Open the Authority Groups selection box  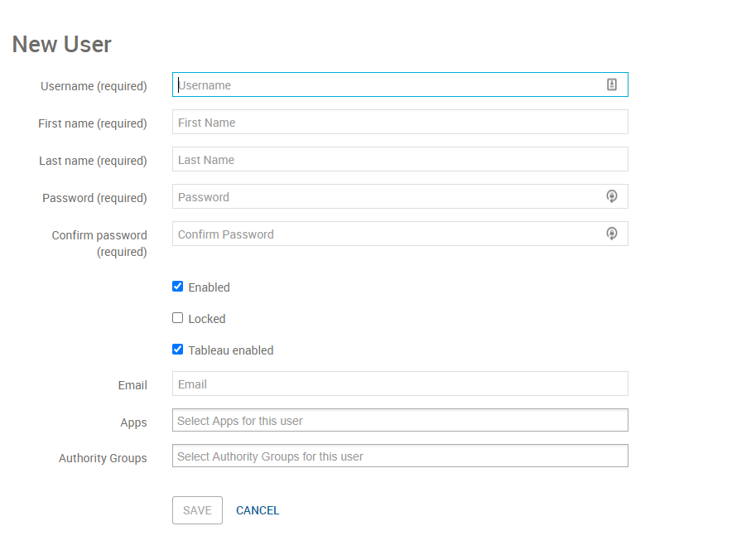(400, 456)
